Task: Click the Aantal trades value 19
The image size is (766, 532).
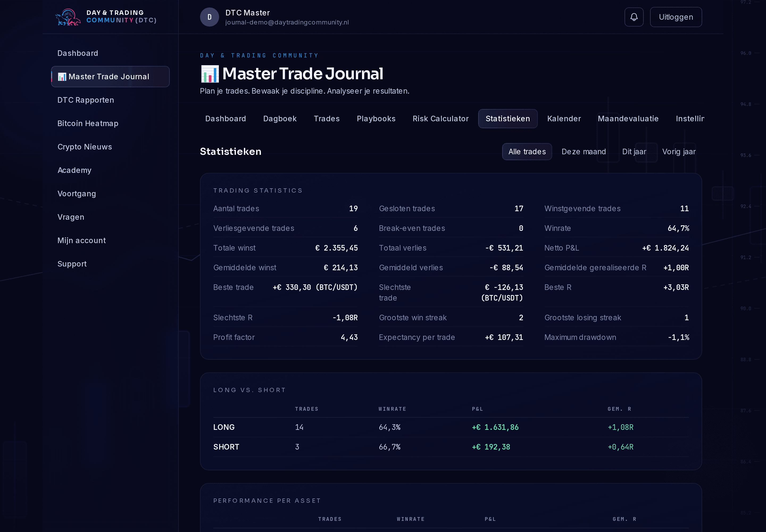Action: point(353,209)
